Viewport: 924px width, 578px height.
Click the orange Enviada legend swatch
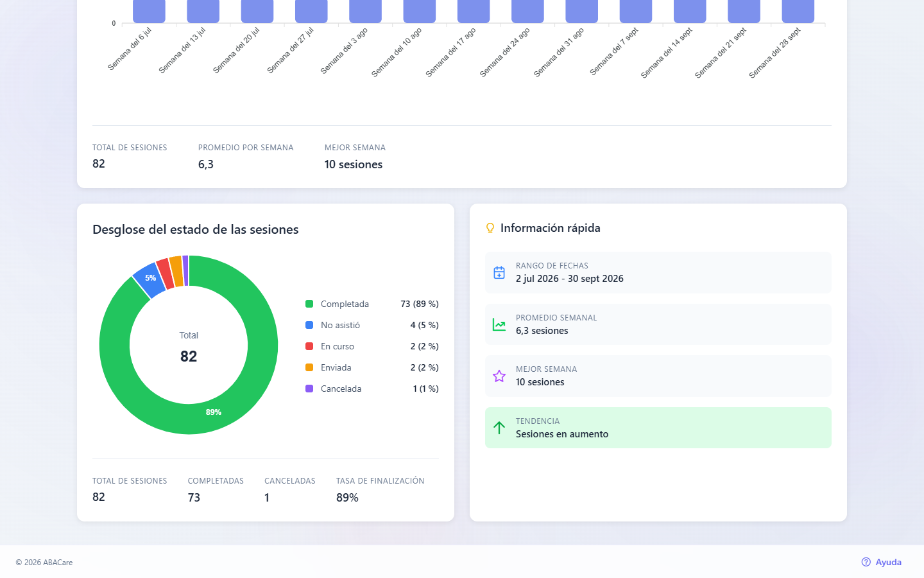(309, 367)
